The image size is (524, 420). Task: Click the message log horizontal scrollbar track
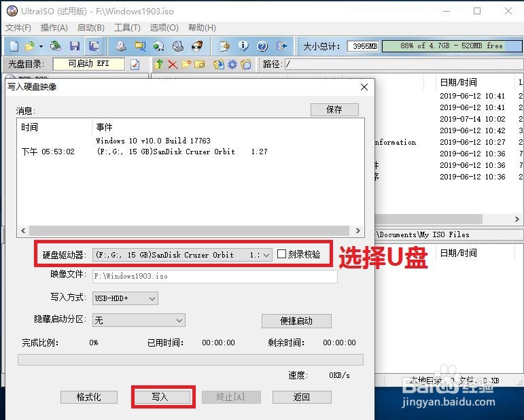[x=189, y=230]
